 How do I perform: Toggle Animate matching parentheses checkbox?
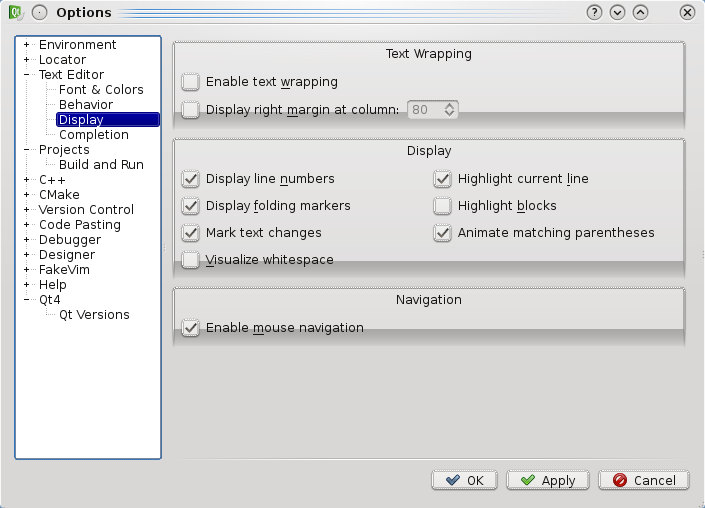(443, 233)
